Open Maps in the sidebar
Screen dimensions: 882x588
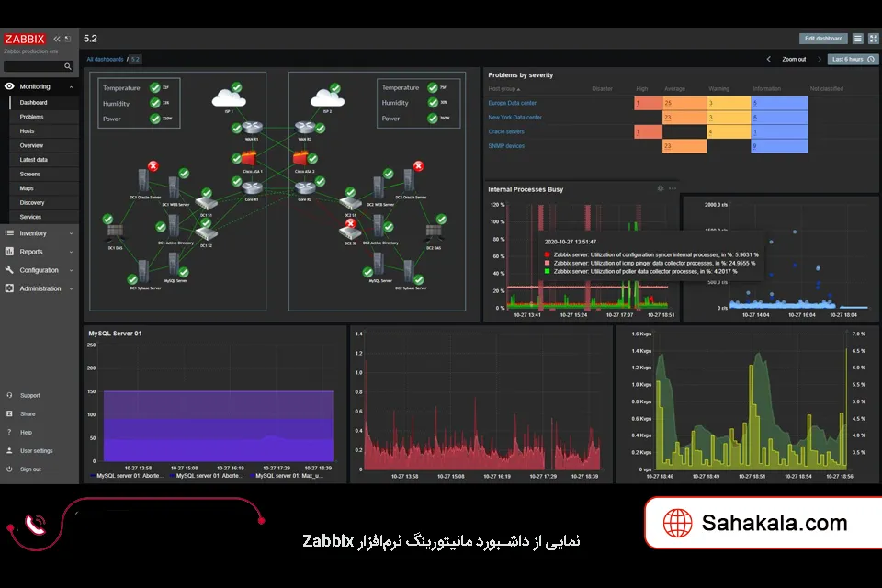(x=27, y=188)
